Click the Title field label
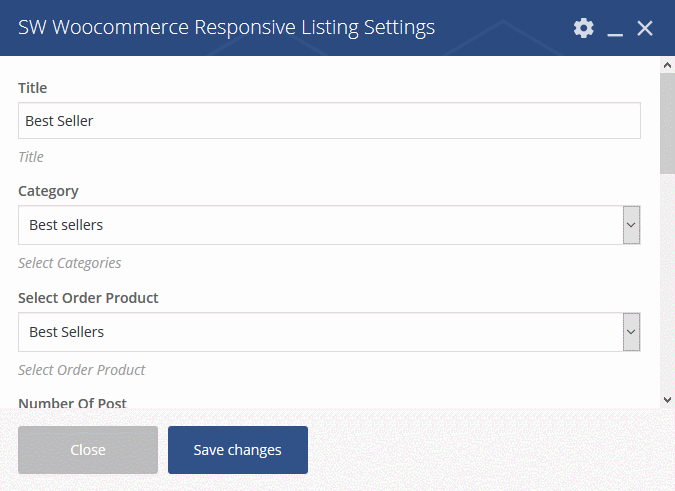 [33, 88]
